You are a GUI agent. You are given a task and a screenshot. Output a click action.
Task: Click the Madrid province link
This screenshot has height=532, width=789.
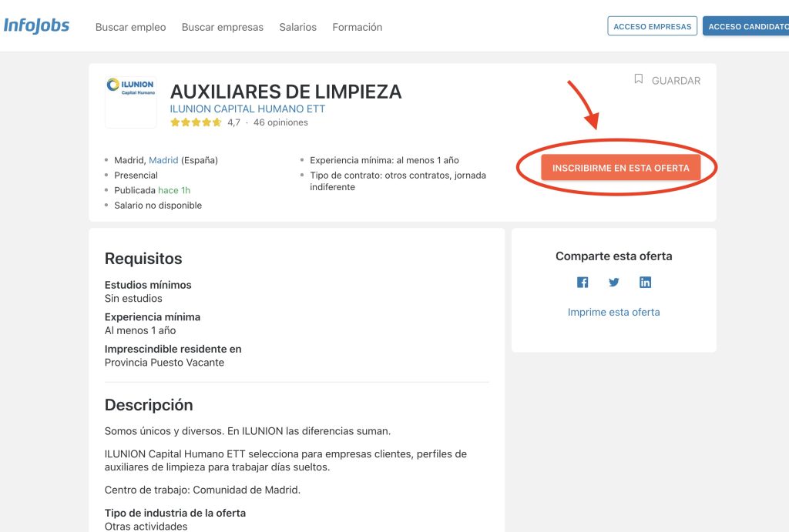(163, 160)
